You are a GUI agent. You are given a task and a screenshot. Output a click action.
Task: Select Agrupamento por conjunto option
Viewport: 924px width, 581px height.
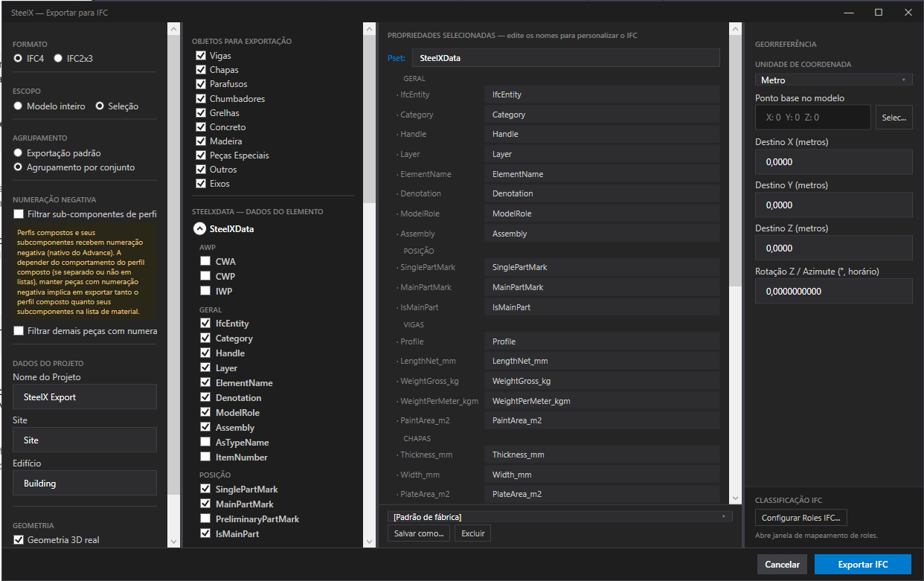tap(18, 167)
